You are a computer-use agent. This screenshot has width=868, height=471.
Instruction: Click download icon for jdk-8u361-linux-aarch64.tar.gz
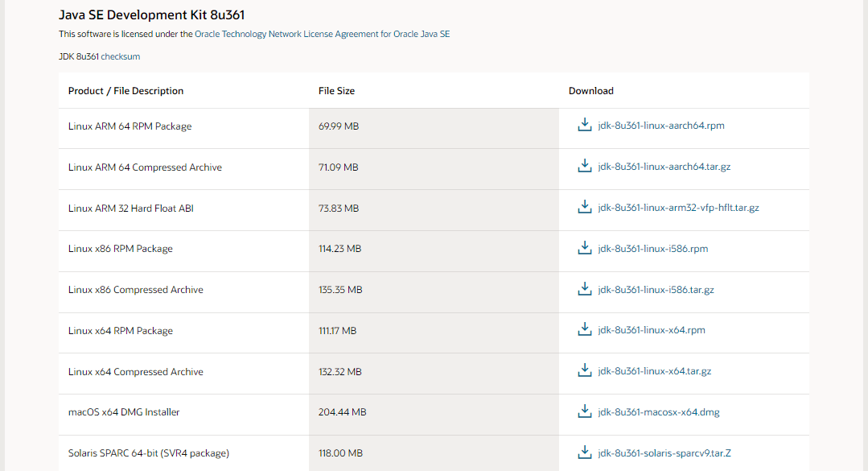pos(585,166)
